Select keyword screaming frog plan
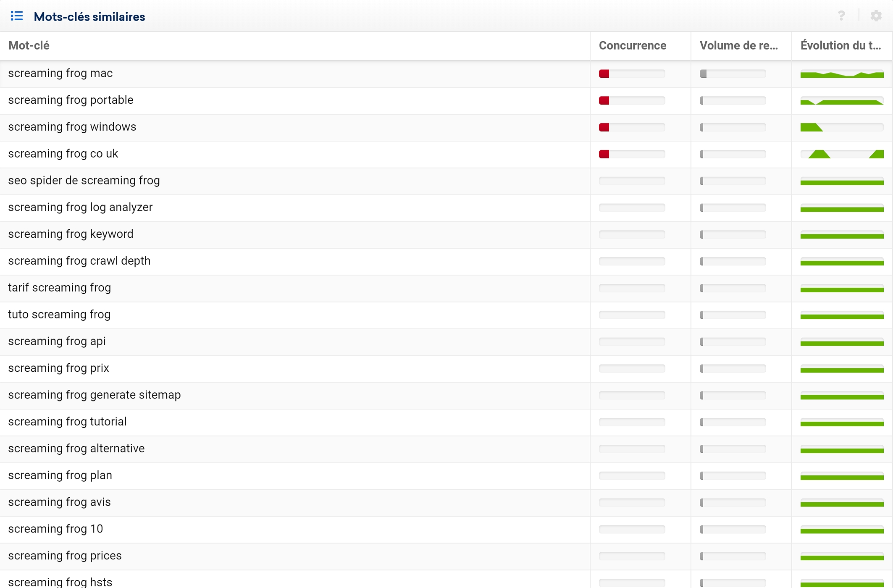This screenshot has width=893, height=588. (60, 475)
